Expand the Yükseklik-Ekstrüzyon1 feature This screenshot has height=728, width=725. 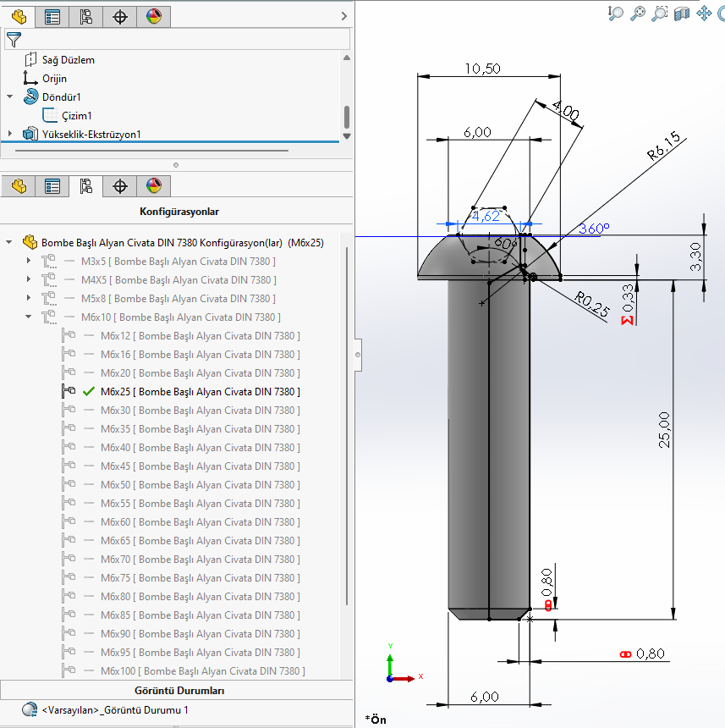pos(10,134)
